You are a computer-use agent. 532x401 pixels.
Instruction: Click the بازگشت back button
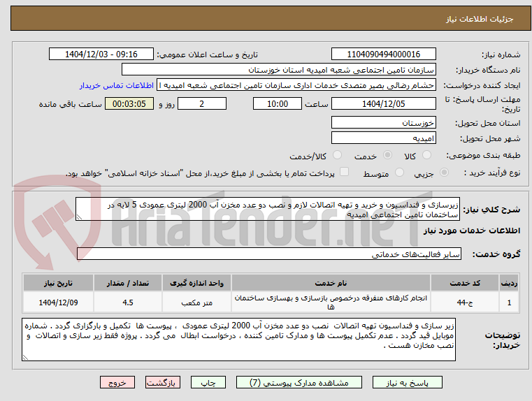(x=162, y=382)
